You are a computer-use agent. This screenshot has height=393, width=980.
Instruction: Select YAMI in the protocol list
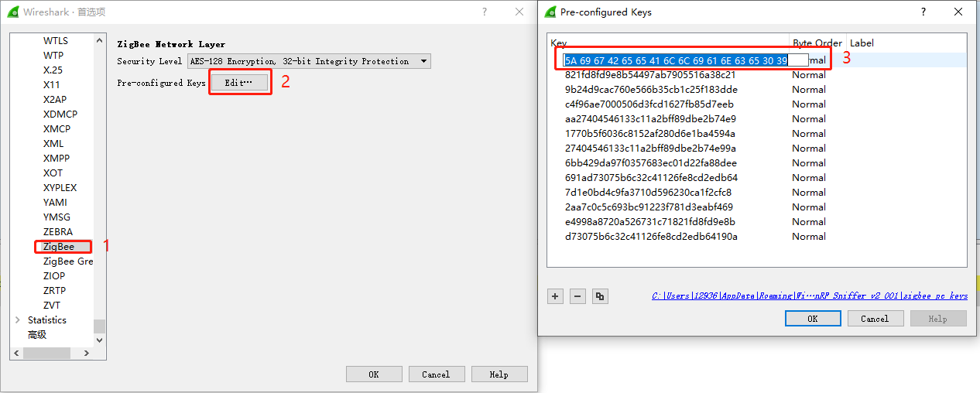tap(55, 202)
